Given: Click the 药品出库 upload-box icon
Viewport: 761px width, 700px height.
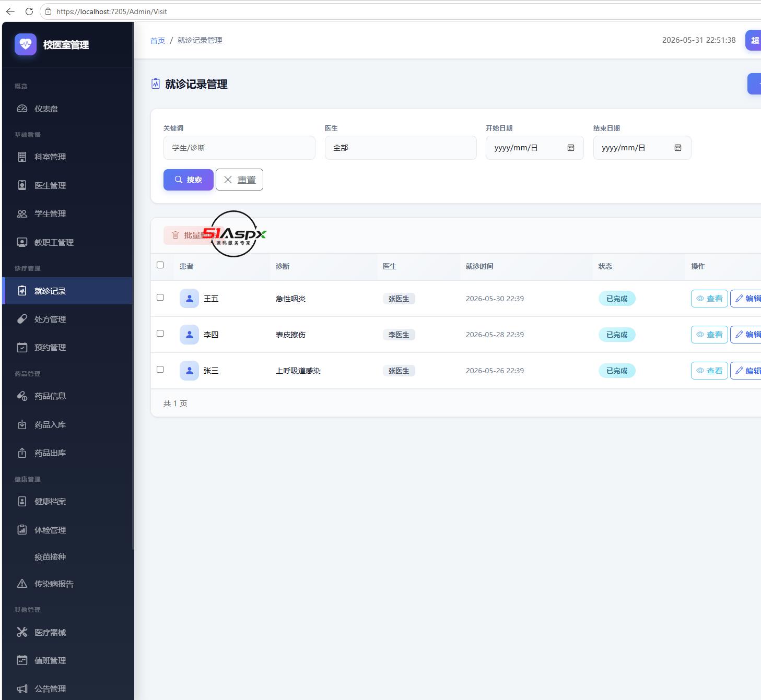Looking at the screenshot, I should click(x=22, y=453).
